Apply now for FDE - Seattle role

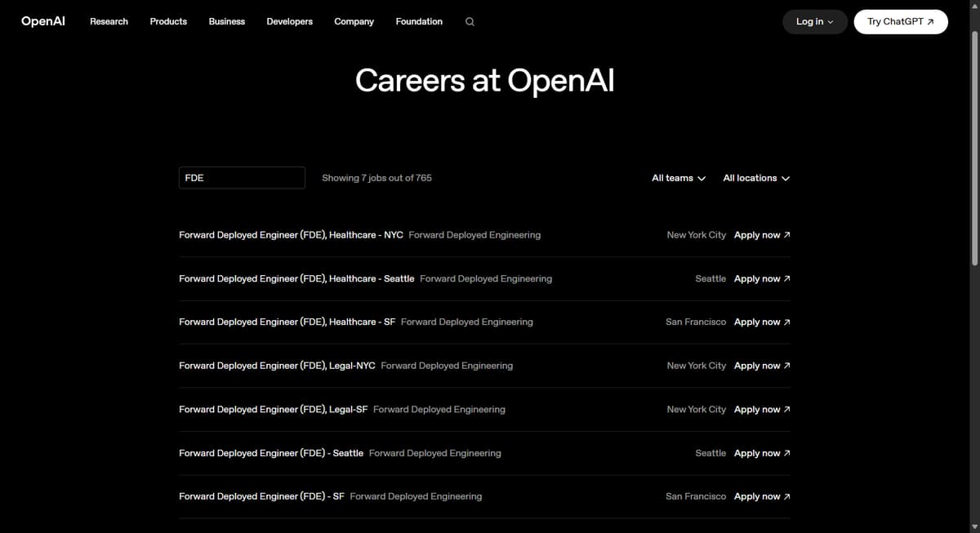(762, 453)
